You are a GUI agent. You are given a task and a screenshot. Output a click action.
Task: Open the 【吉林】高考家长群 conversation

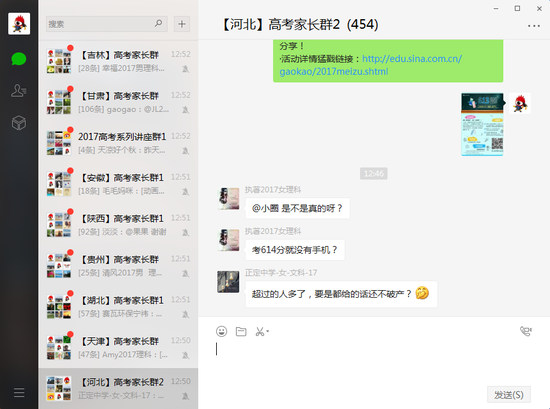pos(119,61)
